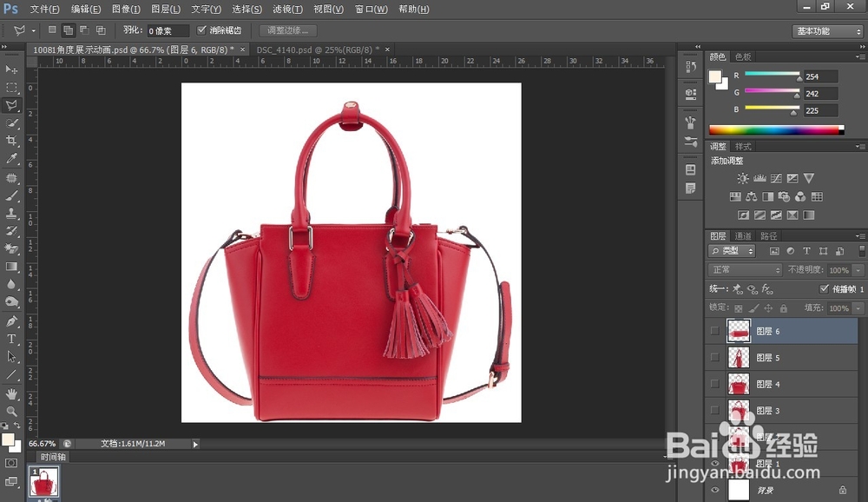This screenshot has height=502, width=868.
Task: Select the Hand tool
Action: 11,394
